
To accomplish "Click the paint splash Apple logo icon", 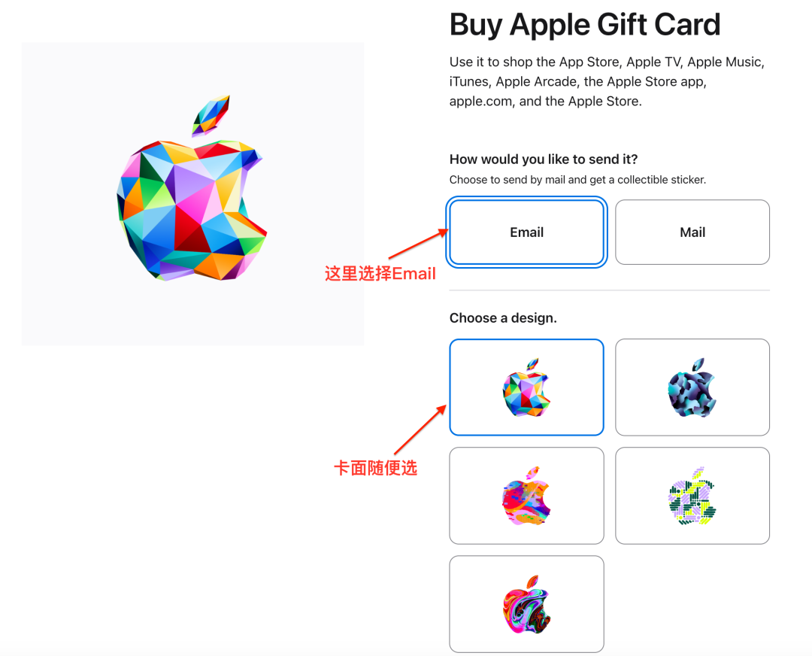I will [526, 495].
